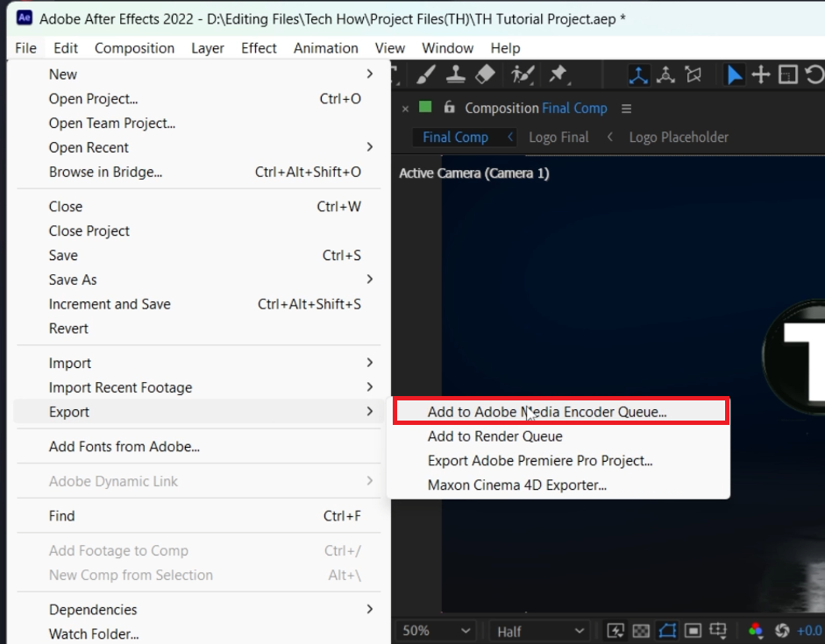Choose Add to Adobe Media Encoder Queue
The image size is (825, 644).
click(561, 412)
